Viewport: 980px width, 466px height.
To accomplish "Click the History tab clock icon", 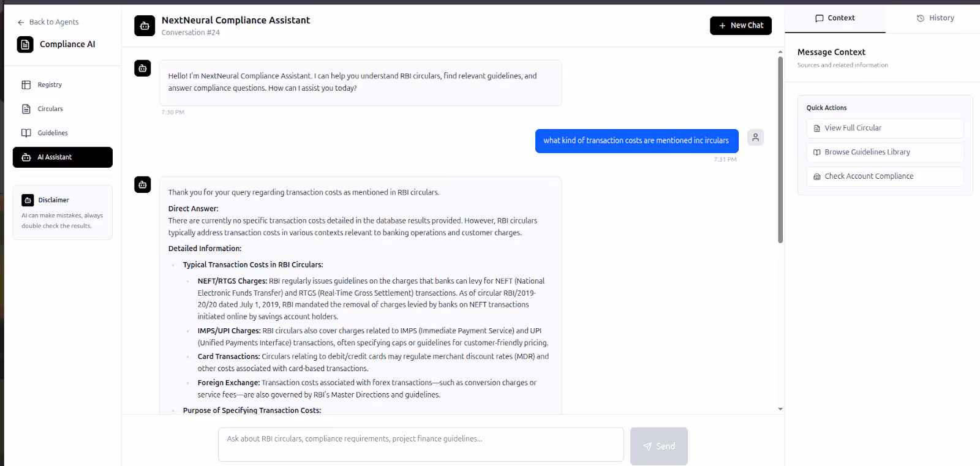I will pyautogui.click(x=921, y=18).
